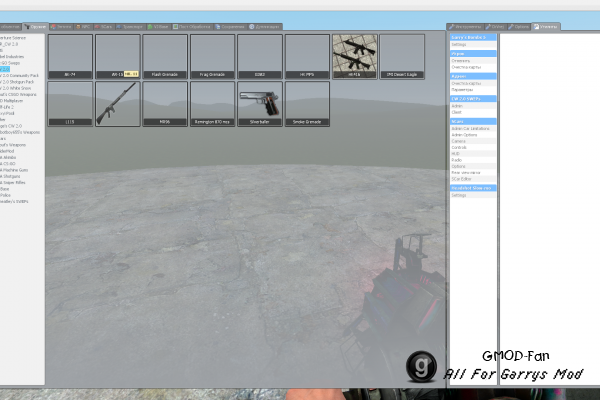Image resolution: width=600 pixels, height=400 pixels.
Task: Switch to the Инструменты tab
Action: coord(465,27)
